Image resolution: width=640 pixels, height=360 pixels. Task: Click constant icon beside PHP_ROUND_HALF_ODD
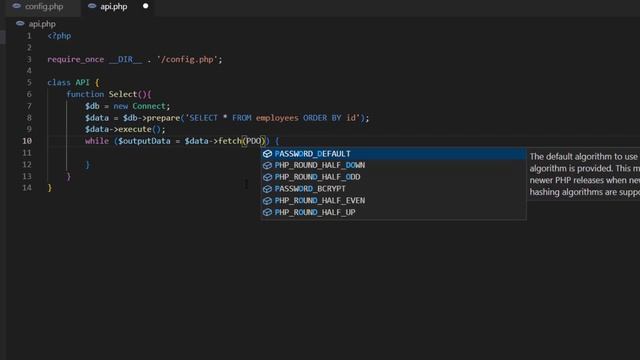point(267,177)
